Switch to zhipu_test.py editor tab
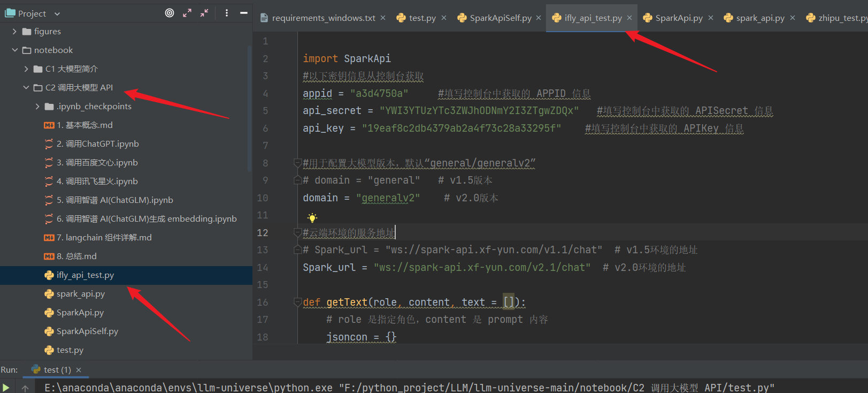This screenshot has height=393, width=868. pos(838,18)
